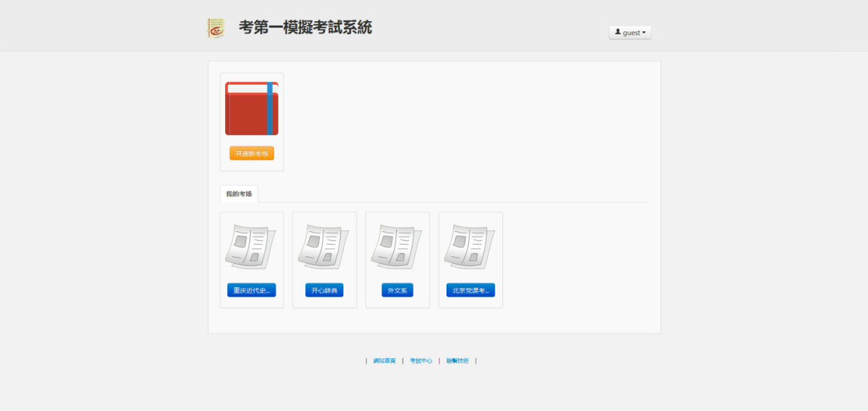Expand the caret arrow next to guest

(x=643, y=33)
